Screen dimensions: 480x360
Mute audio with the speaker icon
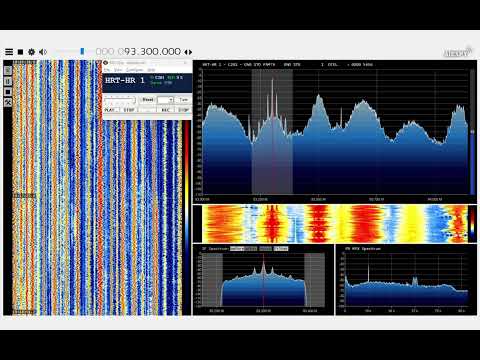43,52
